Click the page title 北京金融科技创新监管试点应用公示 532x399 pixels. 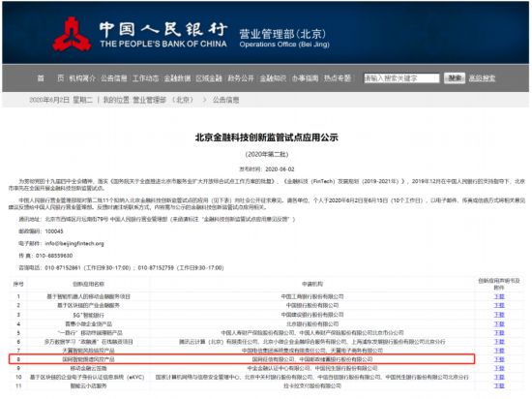coord(267,138)
